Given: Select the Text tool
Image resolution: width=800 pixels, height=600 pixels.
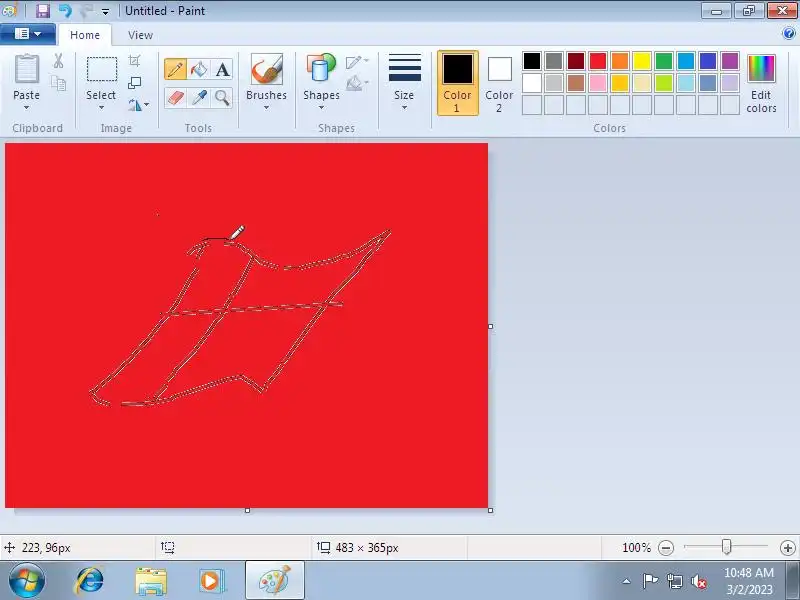Looking at the screenshot, I should point(222,69).
